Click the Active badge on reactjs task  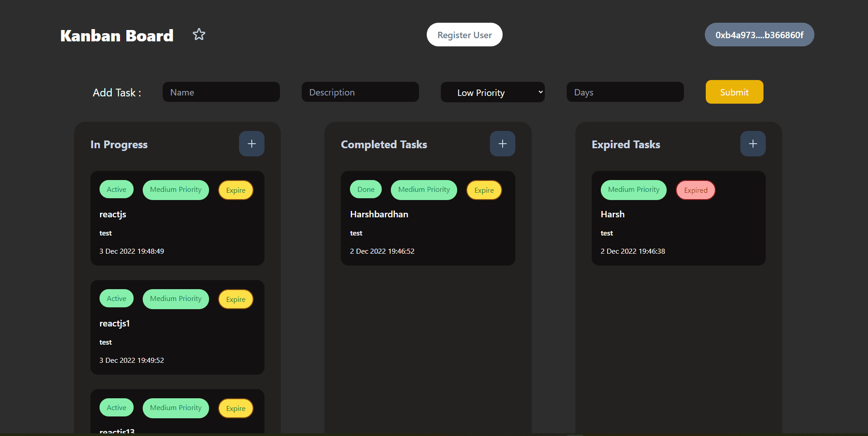pyautogui.click(x=116, y=190)
